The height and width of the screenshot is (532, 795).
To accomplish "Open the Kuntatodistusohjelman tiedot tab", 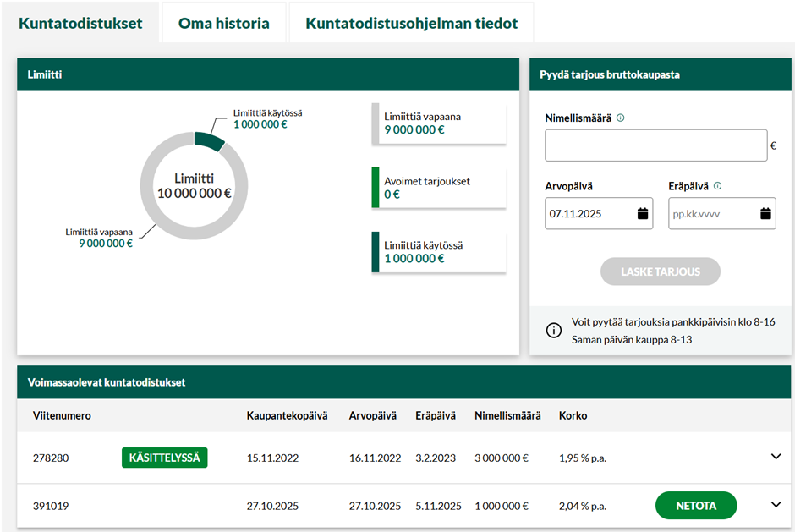I will (x=411, y=24).
